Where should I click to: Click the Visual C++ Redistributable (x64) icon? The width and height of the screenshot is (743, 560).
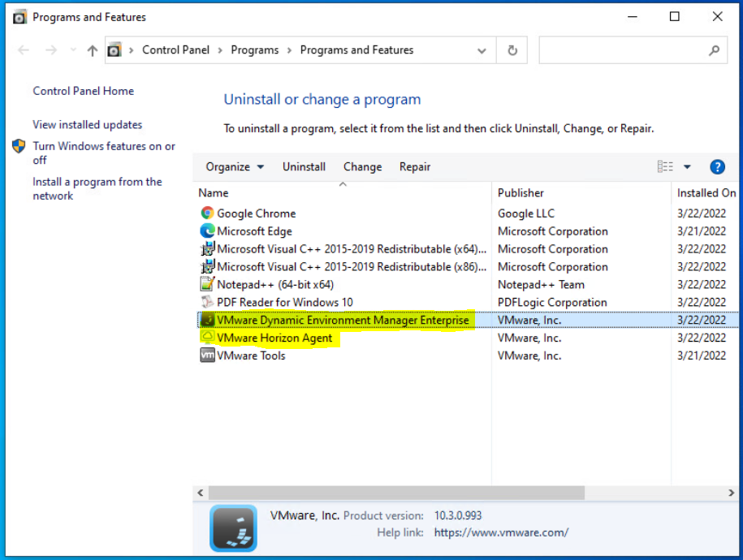[x=207, y=249]
